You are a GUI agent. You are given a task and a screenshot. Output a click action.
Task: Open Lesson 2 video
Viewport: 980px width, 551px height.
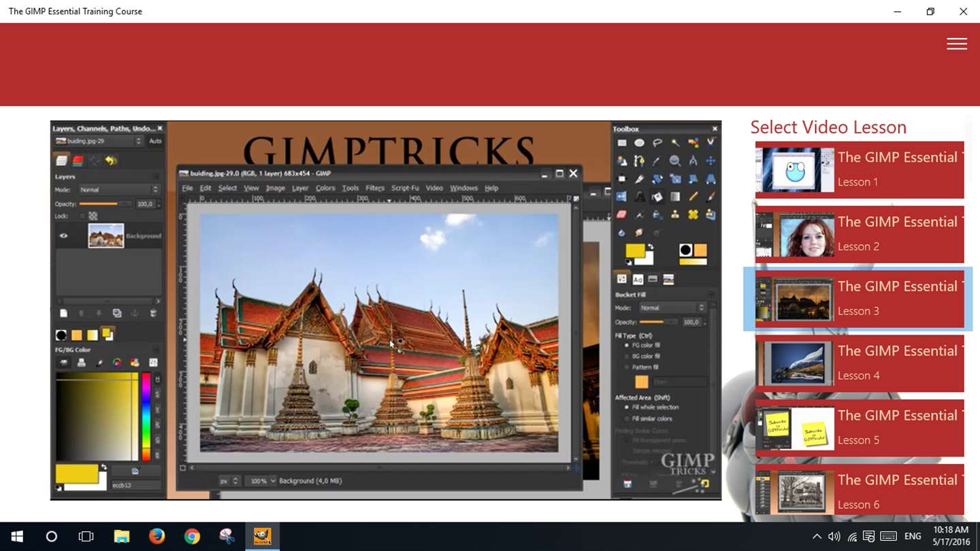click(x=860, y=234)
